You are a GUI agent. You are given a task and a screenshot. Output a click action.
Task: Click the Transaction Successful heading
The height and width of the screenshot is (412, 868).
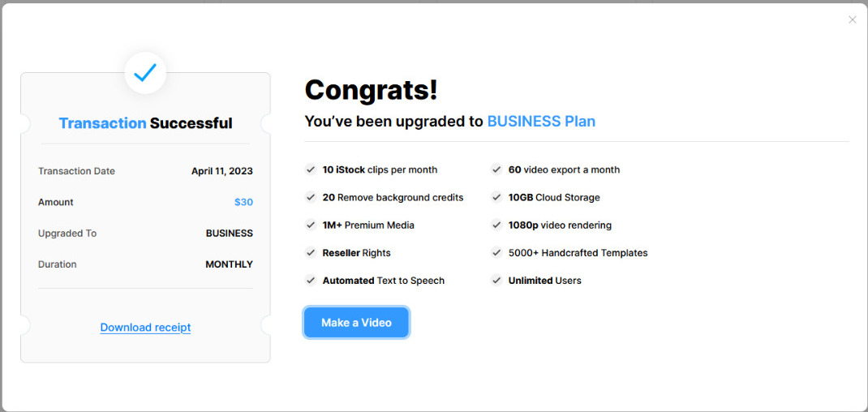tap(145, 123)
